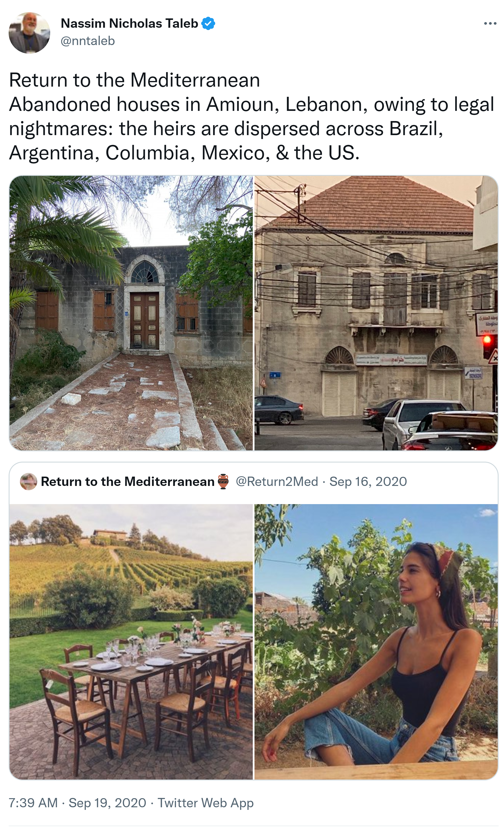Click the blue verified badge
This screenshot has width=504, height=830.
coord(208,24)
